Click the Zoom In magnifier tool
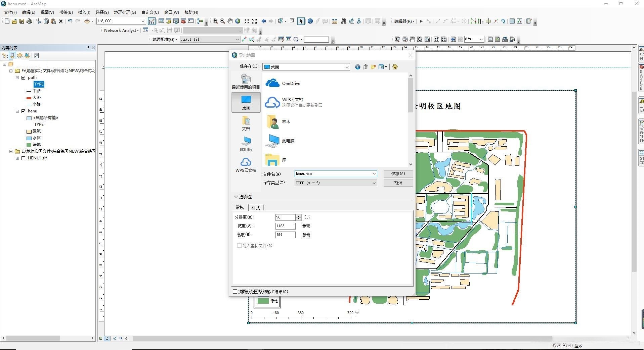 point(215,21)
